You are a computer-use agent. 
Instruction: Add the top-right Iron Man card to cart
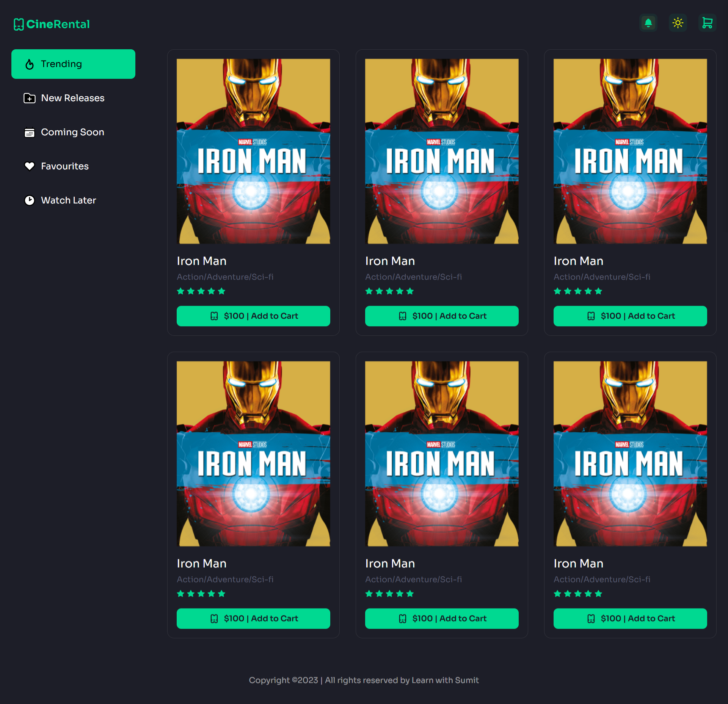630,316
